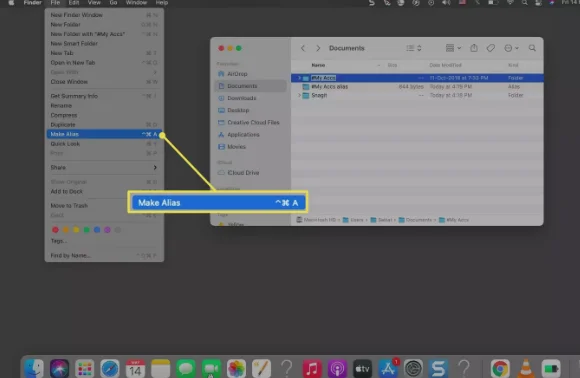Go forward with Finder's forward arrow
This screenshot has width=580, height=378.
pyautogui.click(x=318, y=48)
